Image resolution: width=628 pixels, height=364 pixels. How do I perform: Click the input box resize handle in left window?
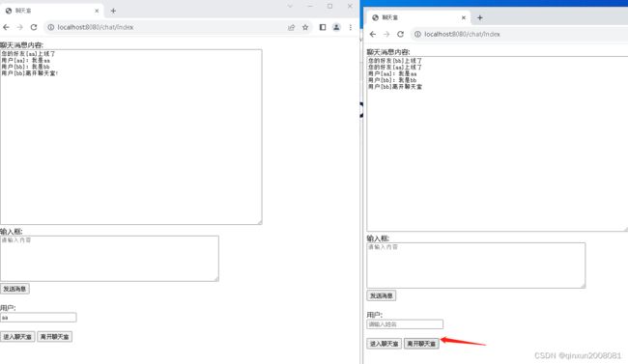[x=216, y=279]
